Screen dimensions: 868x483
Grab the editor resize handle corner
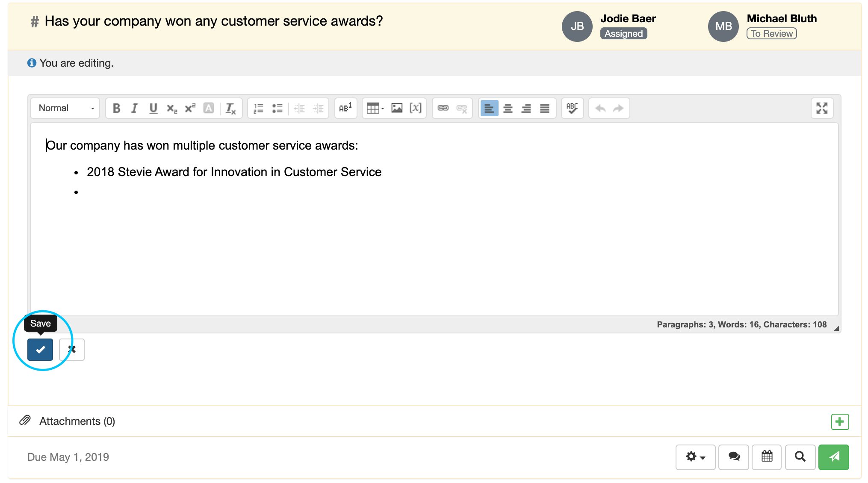pyautogui.click(x=836, y=328)
